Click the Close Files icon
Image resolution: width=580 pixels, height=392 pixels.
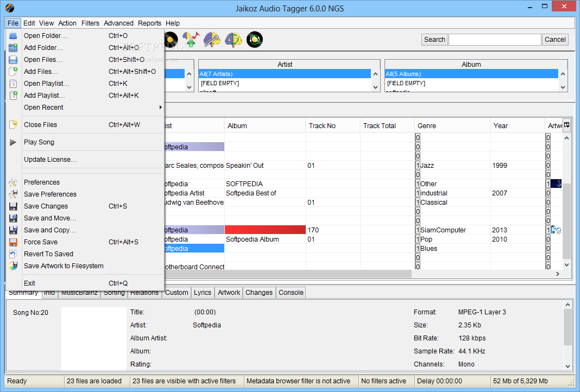[x=13, y=125]
